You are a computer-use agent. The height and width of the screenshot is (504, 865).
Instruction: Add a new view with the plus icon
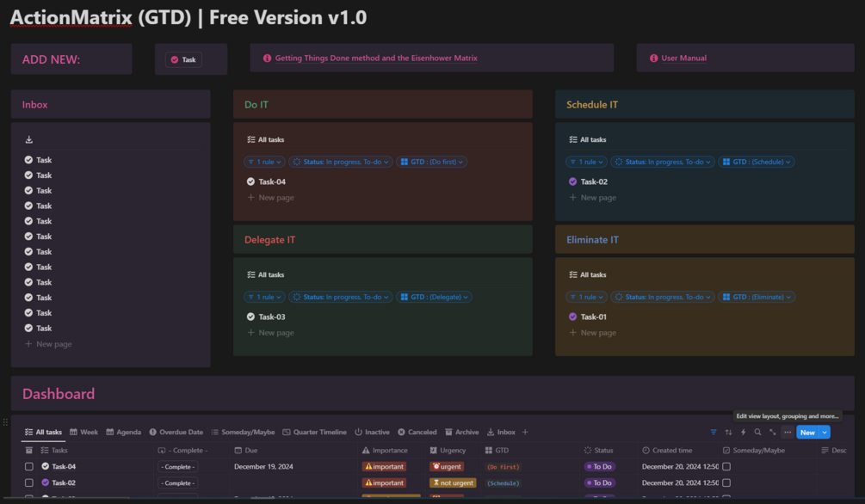pyautogui.click(x=525, y=433)
